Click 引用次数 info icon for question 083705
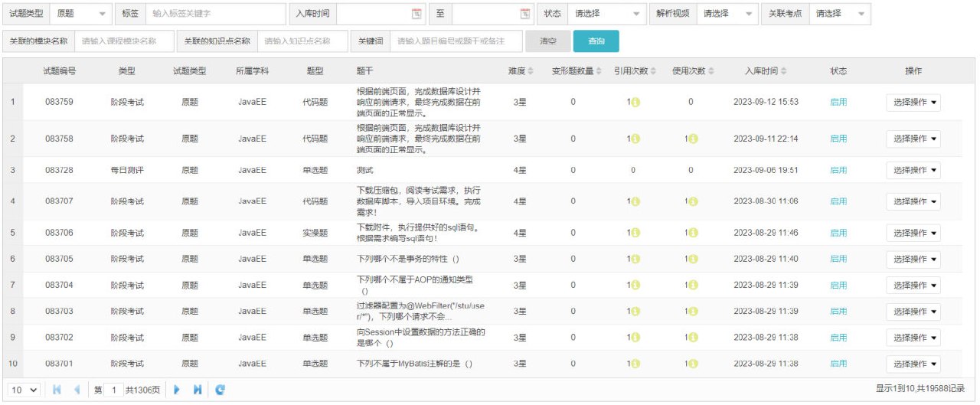This screenshot has height=405, width=980. [x=635, y=260]
